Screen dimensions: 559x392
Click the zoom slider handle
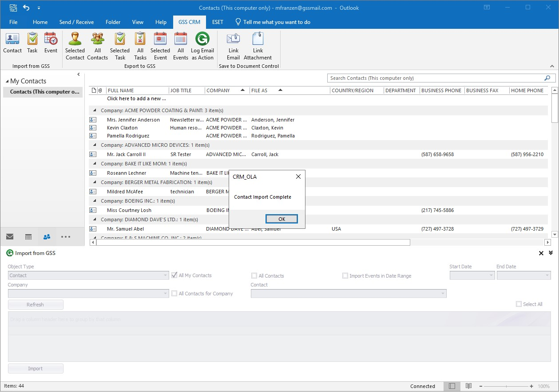point(506,386)
